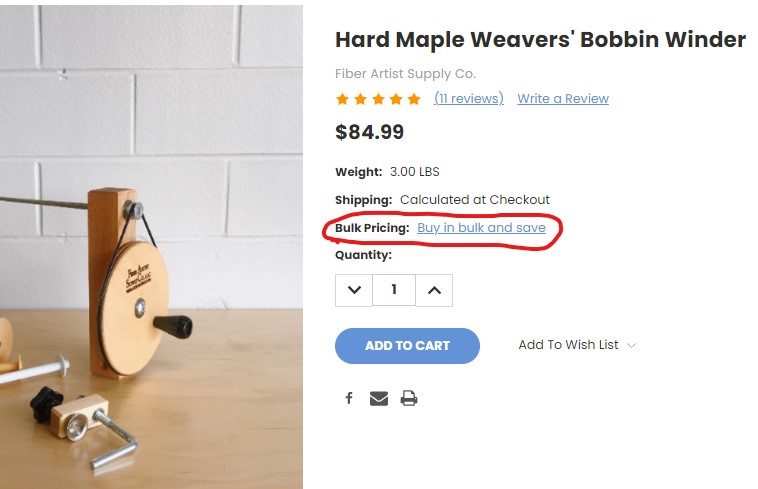This screenshot has height=489, width=758.
Task: Click the third rating star
Action: (x=378, y=99)
